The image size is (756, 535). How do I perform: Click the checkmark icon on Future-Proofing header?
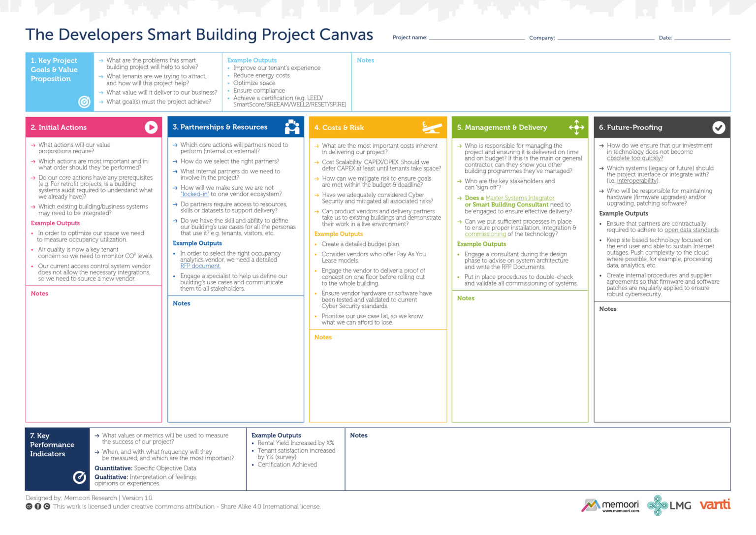tap(719, 127)
